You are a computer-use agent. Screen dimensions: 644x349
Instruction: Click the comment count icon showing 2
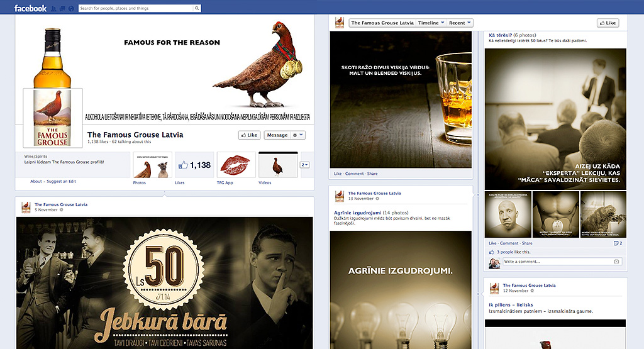[x=618, y=243]
